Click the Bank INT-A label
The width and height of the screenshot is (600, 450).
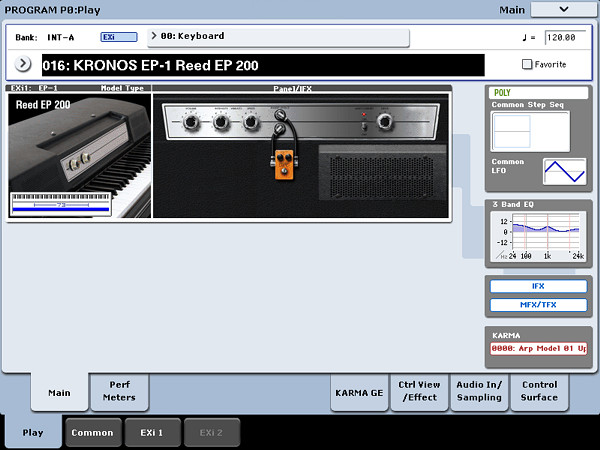(x=45, y=38)
